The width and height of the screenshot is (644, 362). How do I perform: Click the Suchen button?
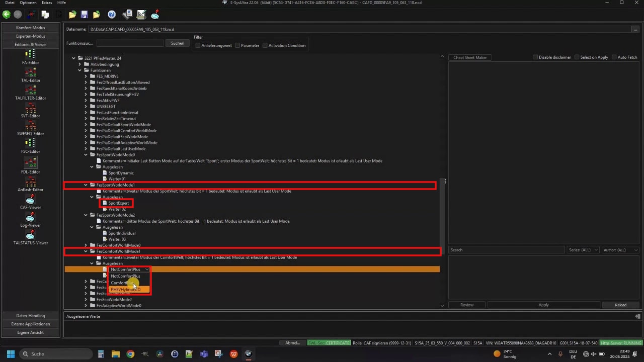177,44
